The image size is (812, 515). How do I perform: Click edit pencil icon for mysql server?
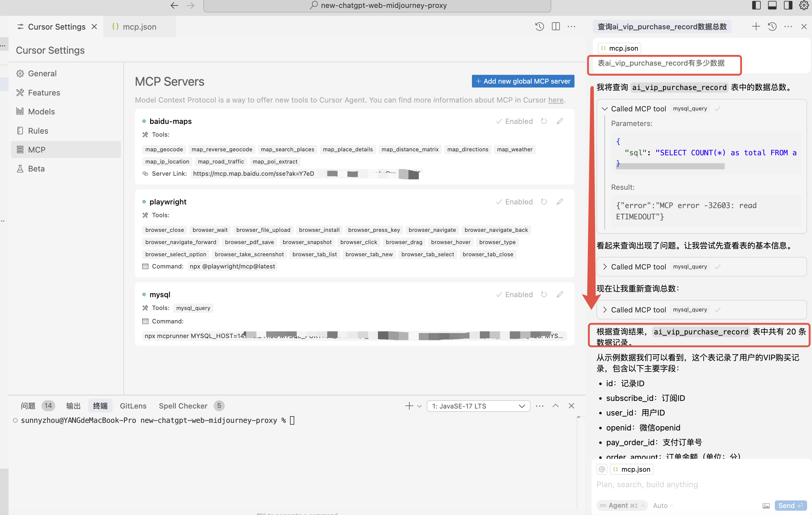(560, 294)
